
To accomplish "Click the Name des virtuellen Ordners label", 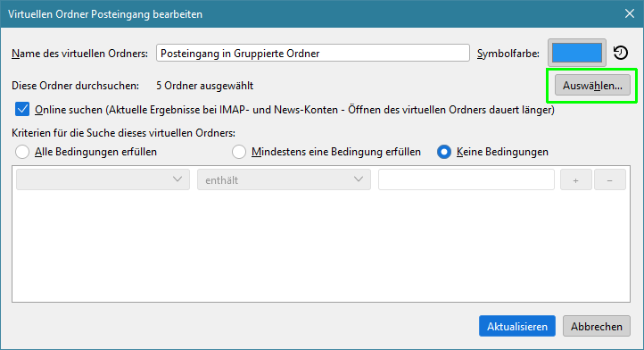I will [79, 54].
